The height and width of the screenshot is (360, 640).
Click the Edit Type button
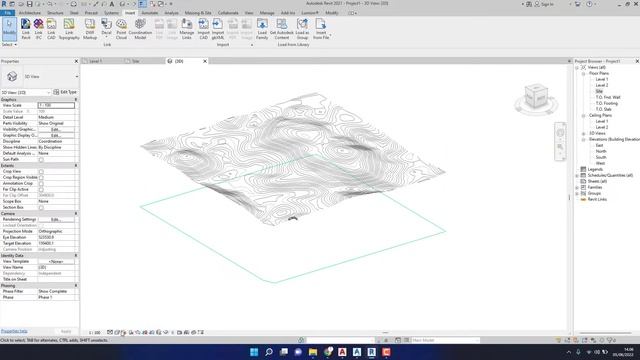pos(65,92)
